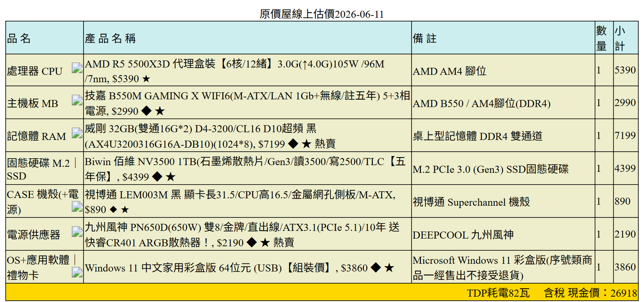Select the quantity 1 in the SSD row
Screen dimensions: 644x302
pos(599,168)
